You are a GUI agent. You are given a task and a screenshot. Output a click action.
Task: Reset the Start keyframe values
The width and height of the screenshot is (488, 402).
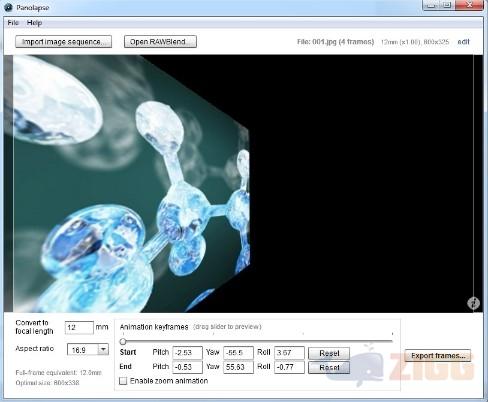[329, 353]
